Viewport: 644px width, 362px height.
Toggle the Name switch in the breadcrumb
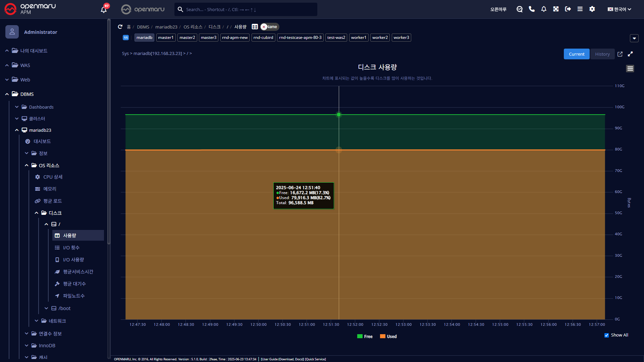(x=269, y=27)
